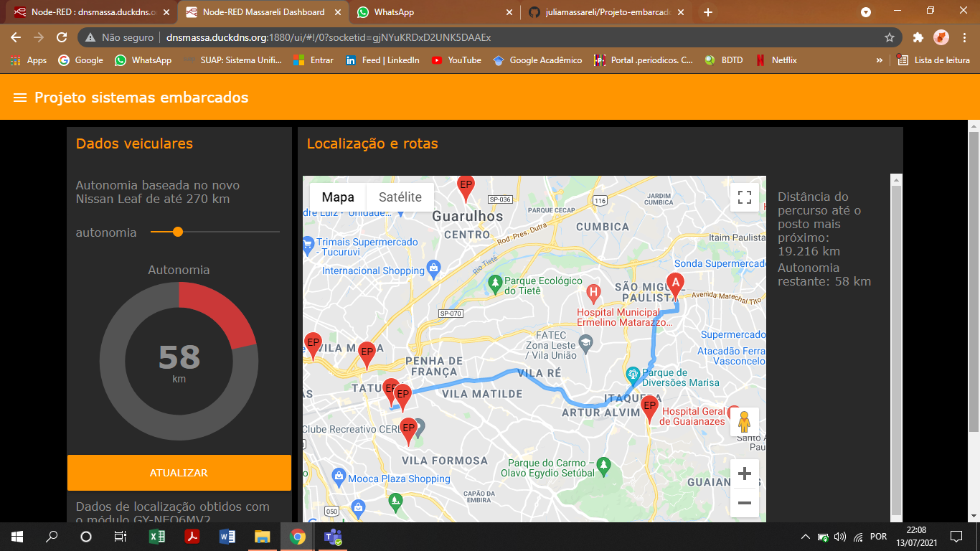This screenshot has height=551, width=980.
Task: Open Windows notification center
Action: [956, 537]
